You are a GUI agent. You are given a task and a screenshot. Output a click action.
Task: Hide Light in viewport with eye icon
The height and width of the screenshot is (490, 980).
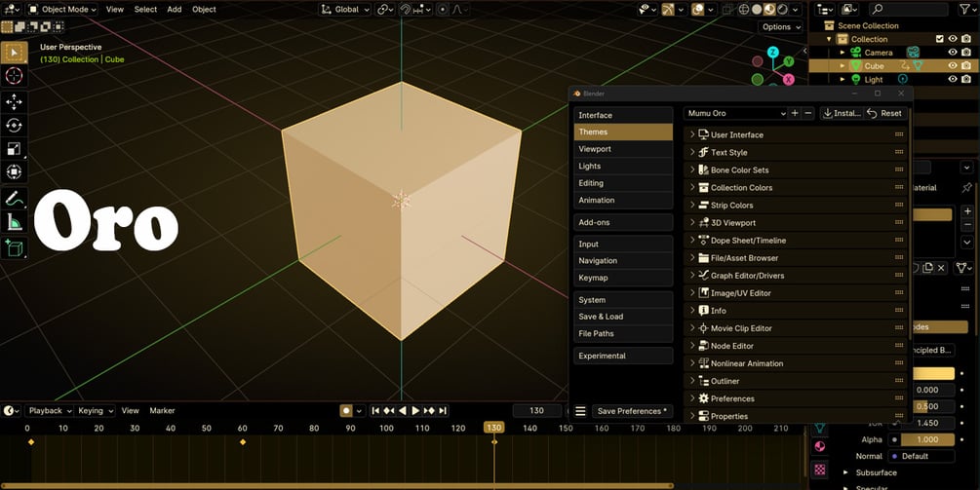953,79
